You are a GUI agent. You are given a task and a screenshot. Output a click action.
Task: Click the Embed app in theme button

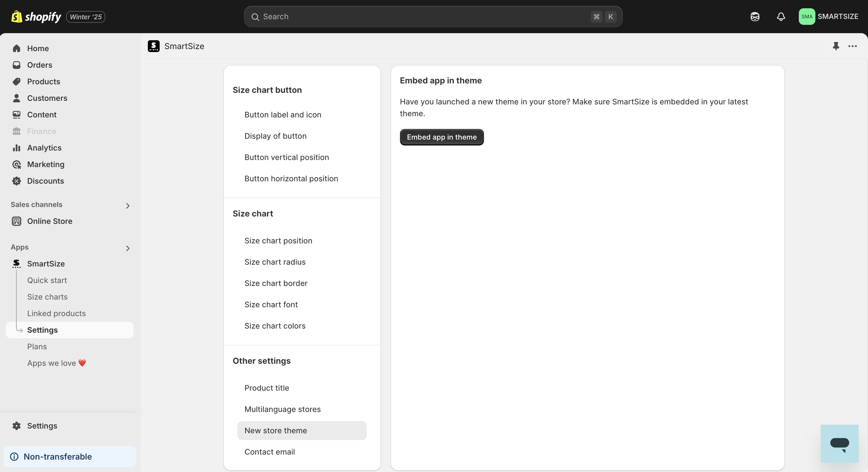pyautogui.click(x=442, y=137)
